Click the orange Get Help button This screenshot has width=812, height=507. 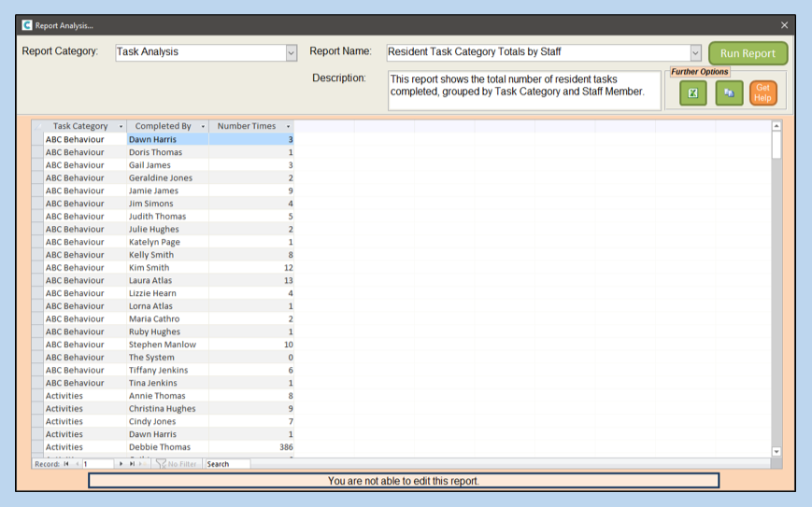[762, 93]
